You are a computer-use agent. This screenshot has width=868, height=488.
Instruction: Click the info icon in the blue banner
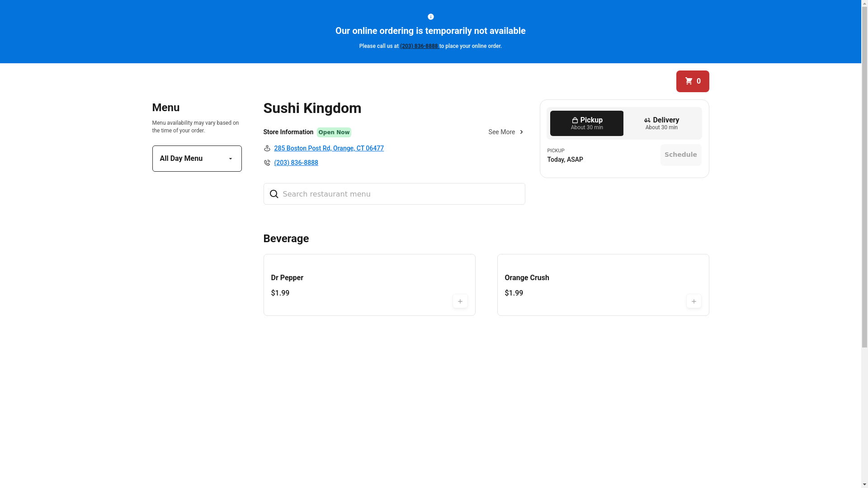pyautogui.click(x=430, y=17)
